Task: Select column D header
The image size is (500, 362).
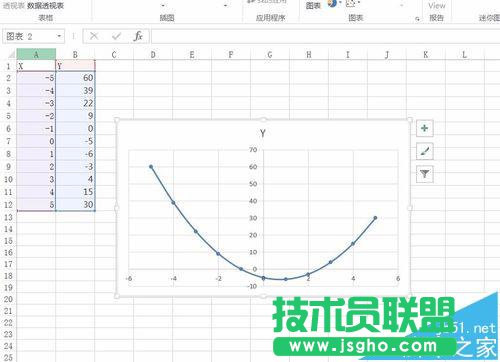Action: (153, 54)
